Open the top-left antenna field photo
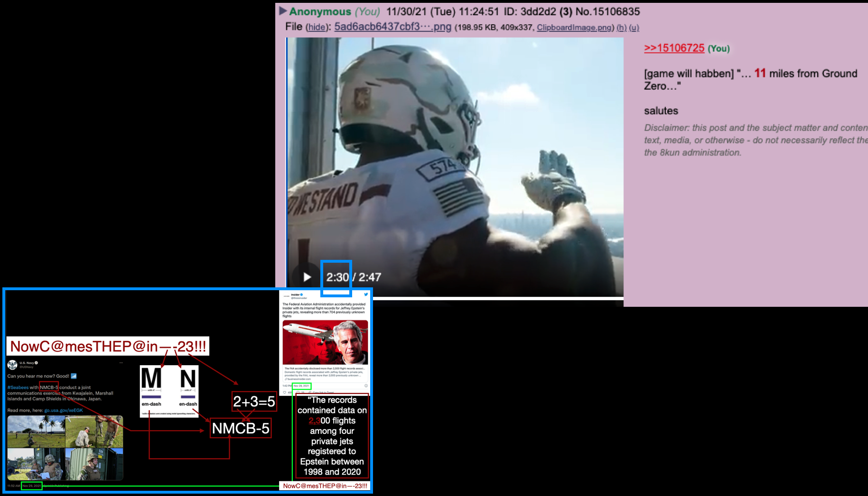 [x=36, y=432]
